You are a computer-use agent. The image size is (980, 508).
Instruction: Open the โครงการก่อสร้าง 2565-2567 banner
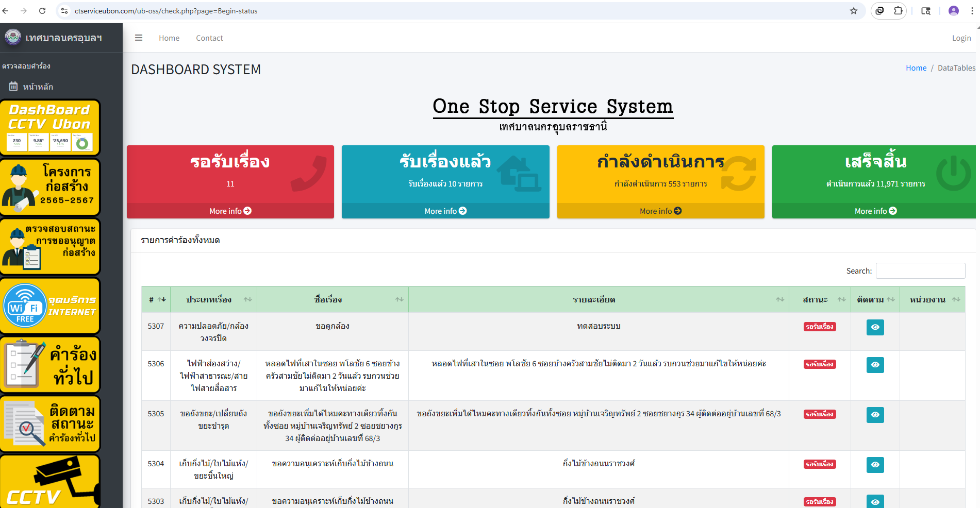[x=50, y=187]
